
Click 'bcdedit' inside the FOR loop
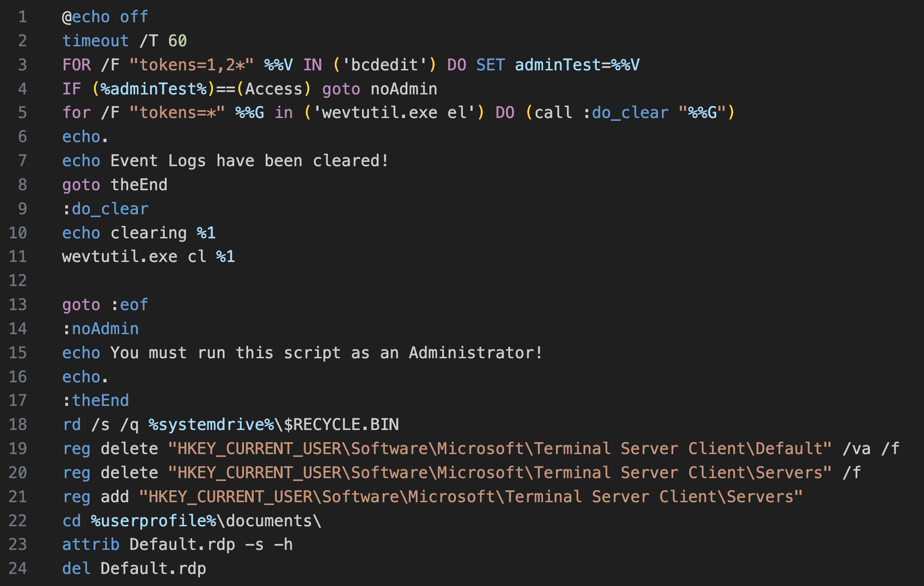384,65
